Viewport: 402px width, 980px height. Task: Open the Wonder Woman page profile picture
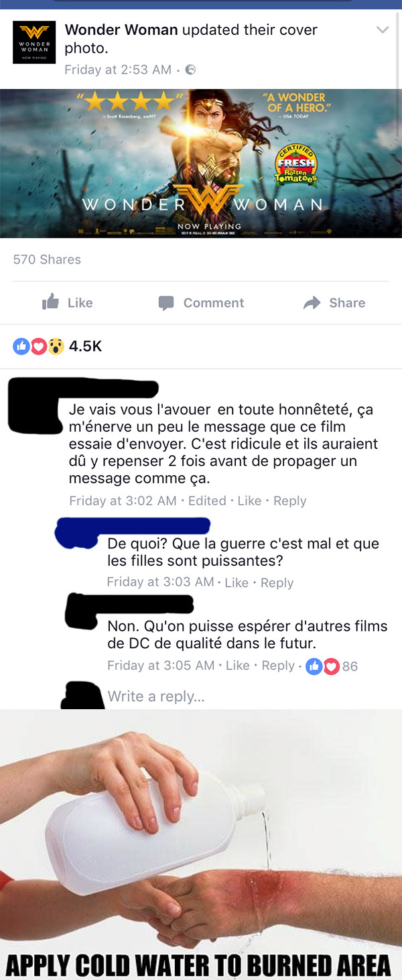[33, 42]
